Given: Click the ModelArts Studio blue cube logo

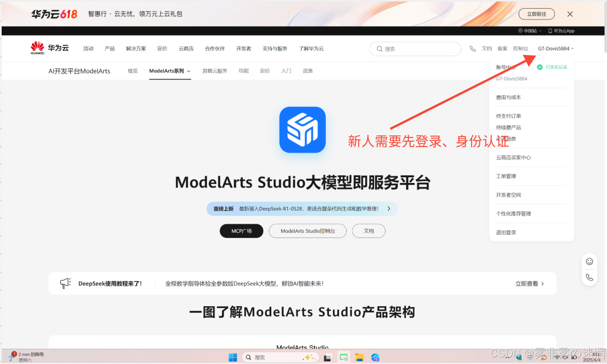Looking at the screenshot, I should (x=302, y=130).
